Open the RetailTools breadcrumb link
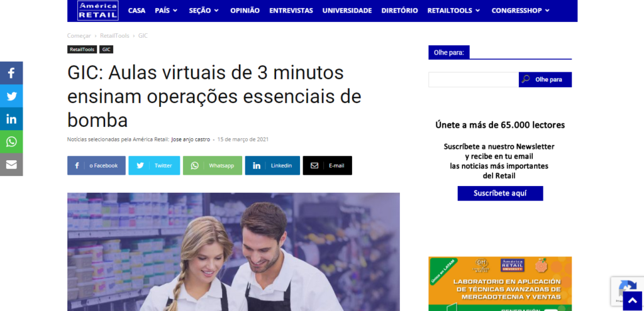This screenshot has height=311, width=644. pos(114,36)
